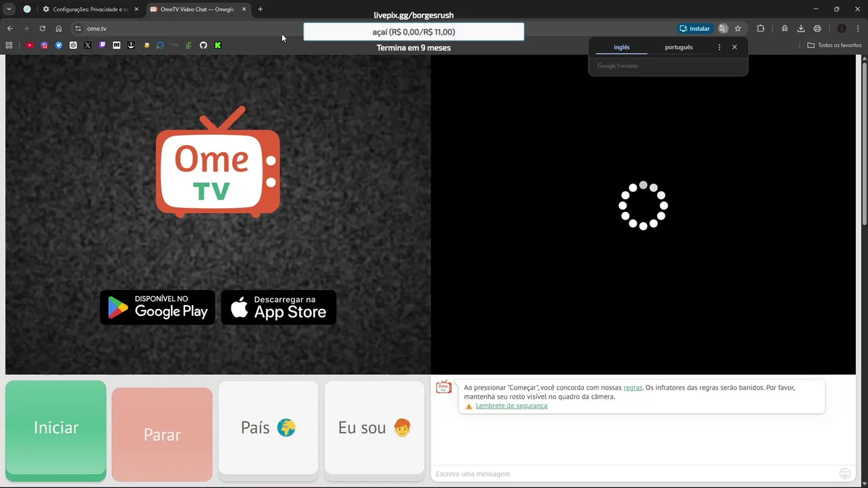The height and width of the screenshot is (488, 868).
Task: Close the Configurações tab
Action: (136, 9)
